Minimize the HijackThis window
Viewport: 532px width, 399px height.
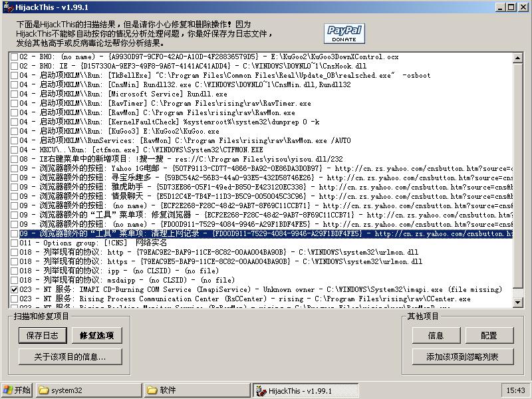click(x=500, y=7)
